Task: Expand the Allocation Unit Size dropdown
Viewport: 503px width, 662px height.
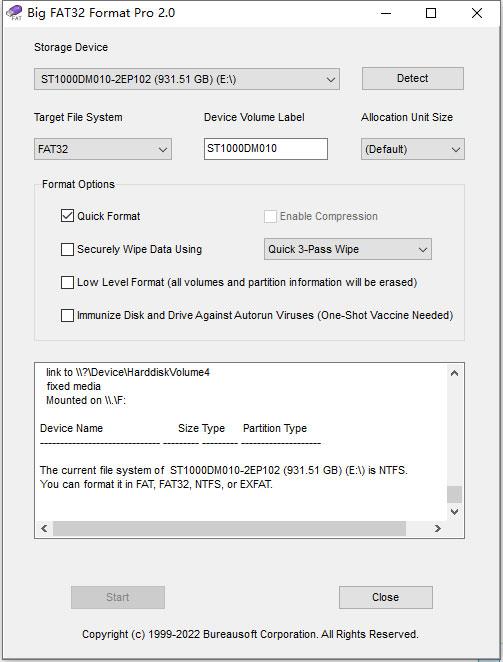Action: pyautogui.click(x=413, y=149)
